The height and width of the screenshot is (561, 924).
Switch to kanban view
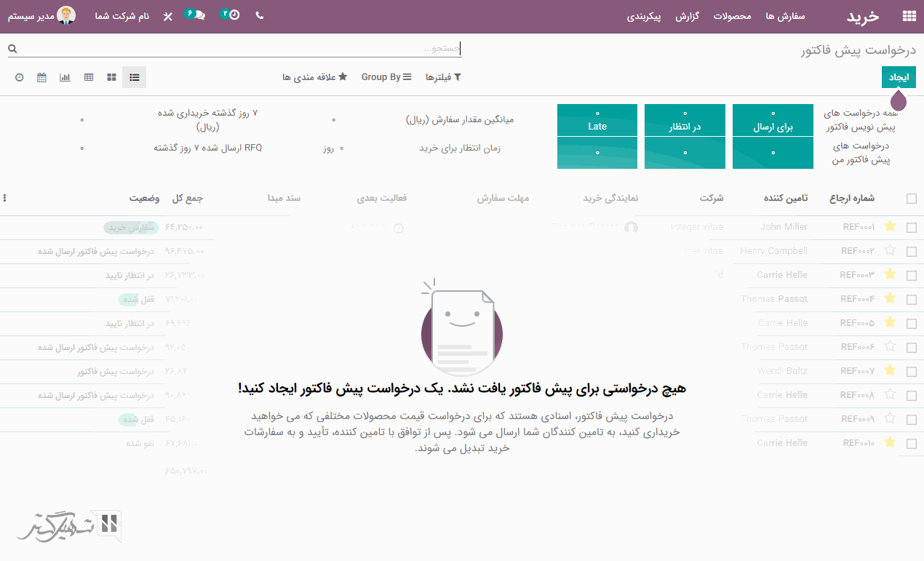tap(111, 77)
